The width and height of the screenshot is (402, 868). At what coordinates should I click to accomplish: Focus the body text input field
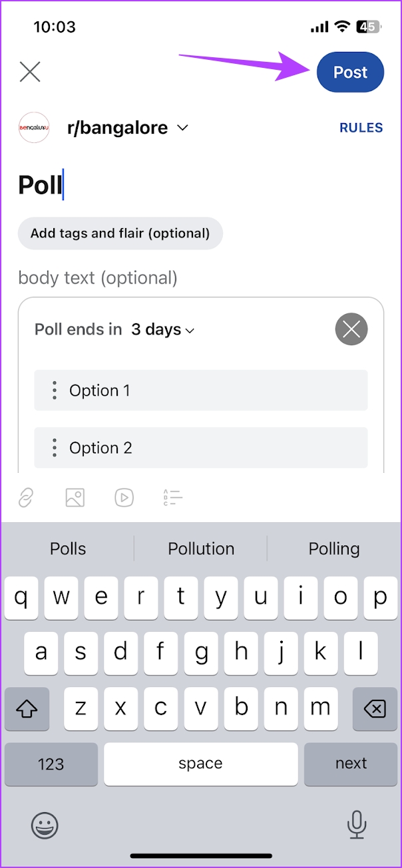98,277
